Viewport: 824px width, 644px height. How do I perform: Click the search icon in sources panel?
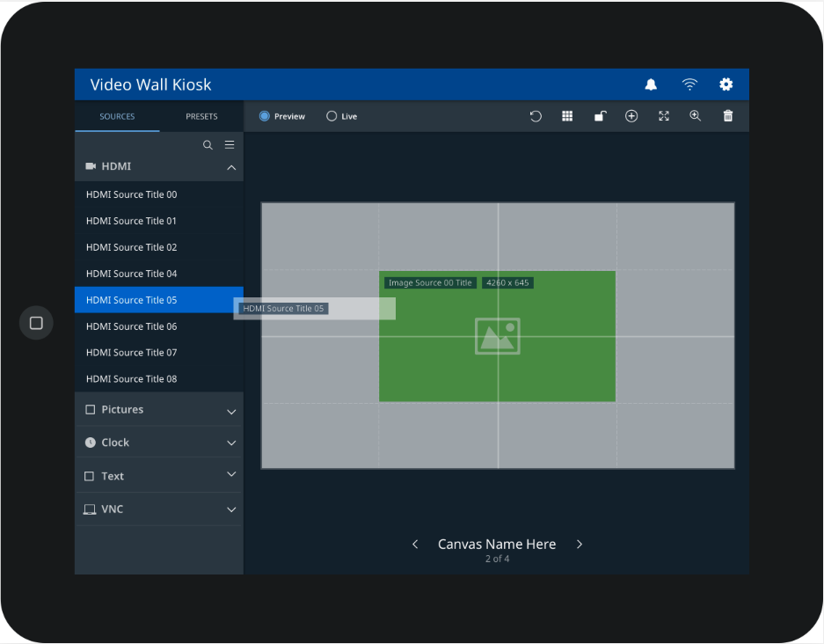(x=208, y=145)
